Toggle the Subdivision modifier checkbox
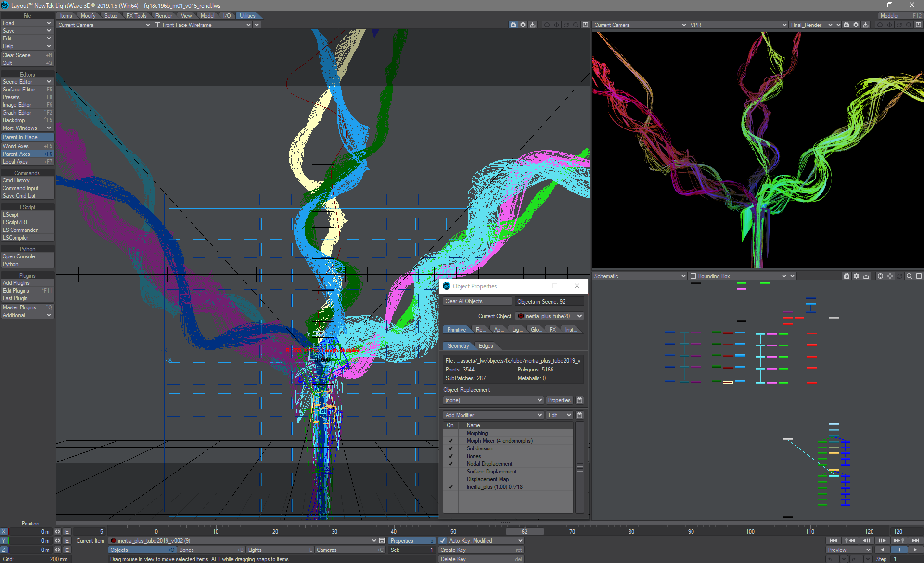 click(x=449, y=448)
